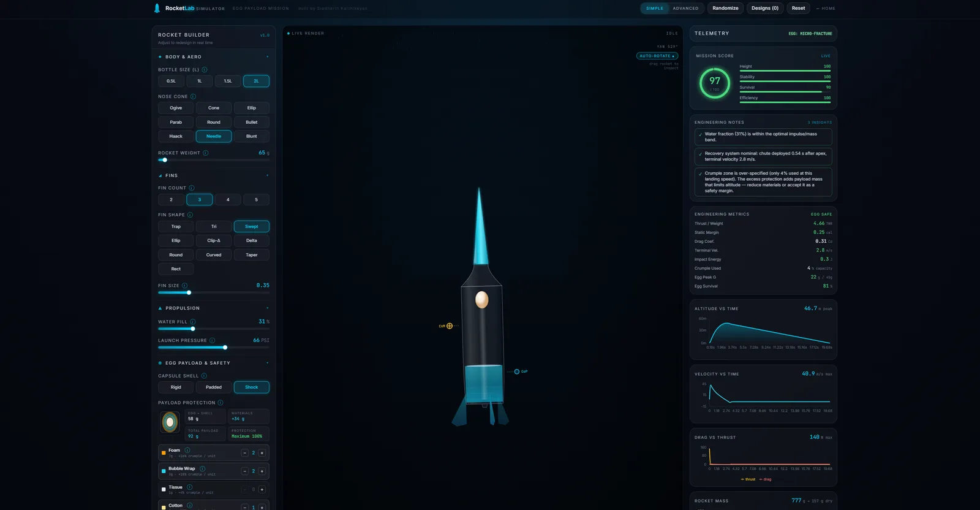980x510 pixels.
Task: Pick the Rect fin shape
Action: [176, 269]
